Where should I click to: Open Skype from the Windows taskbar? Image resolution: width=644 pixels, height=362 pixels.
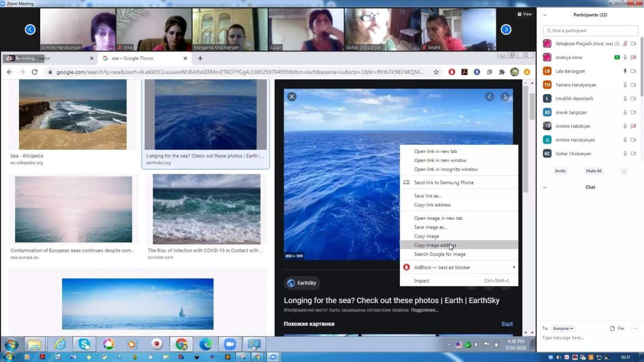click(x=84, y=344)
